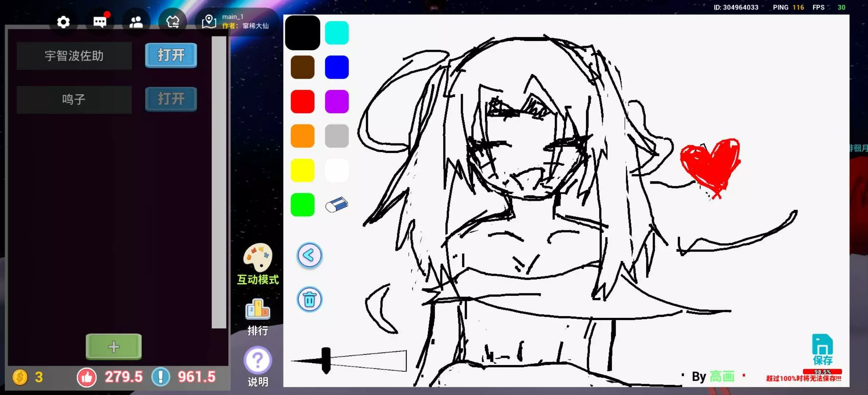868x395 pixels.
Task: Click the left panel scrollbar
Action: (x=219, y=182)
